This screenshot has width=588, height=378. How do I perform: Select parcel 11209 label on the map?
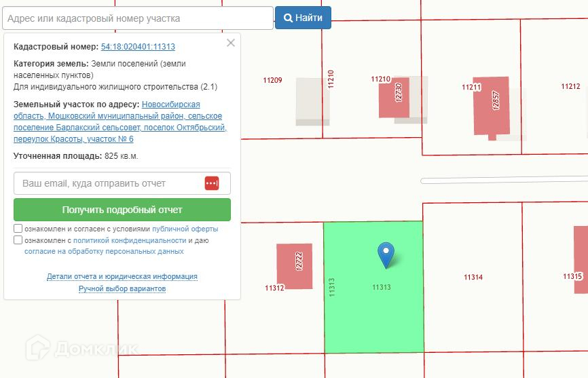tap(272, 80)
